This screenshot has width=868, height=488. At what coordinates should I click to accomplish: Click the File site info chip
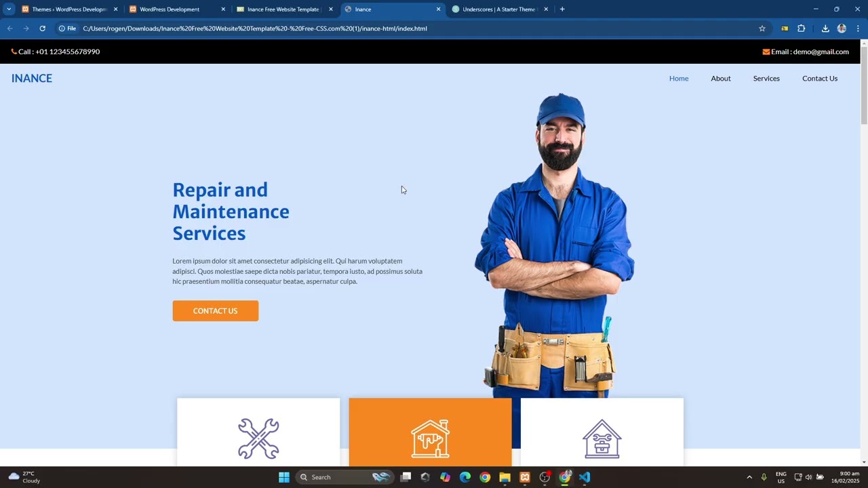point(67,28)
